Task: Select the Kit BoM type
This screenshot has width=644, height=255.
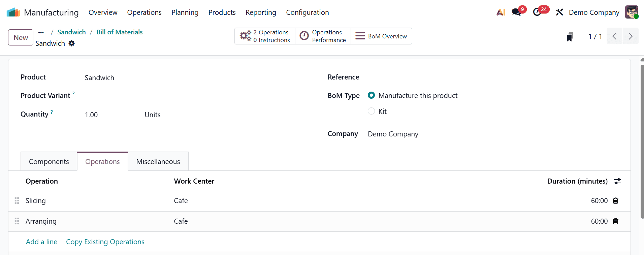Action: coord(371,111)
